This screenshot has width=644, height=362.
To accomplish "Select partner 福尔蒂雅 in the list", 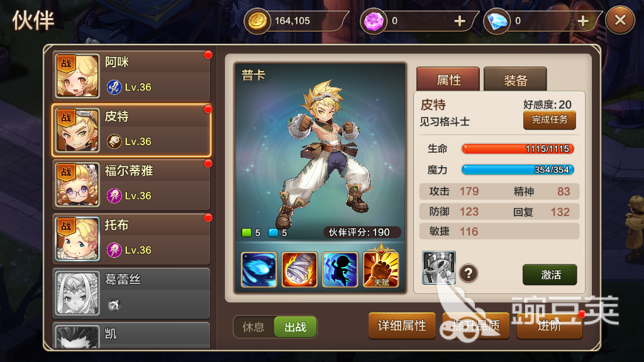I will (x=131, y=184).
